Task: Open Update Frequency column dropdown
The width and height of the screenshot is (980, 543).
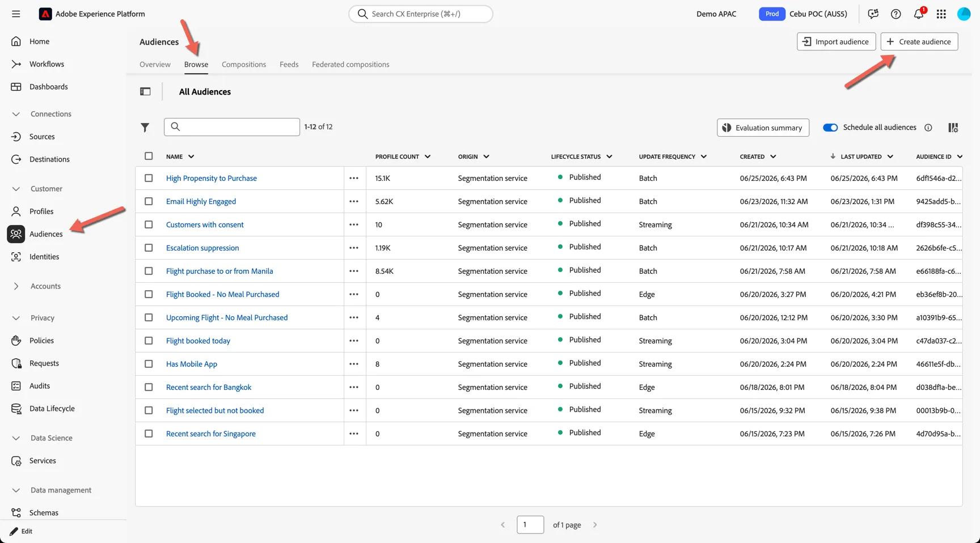Action: coord(704,156)
